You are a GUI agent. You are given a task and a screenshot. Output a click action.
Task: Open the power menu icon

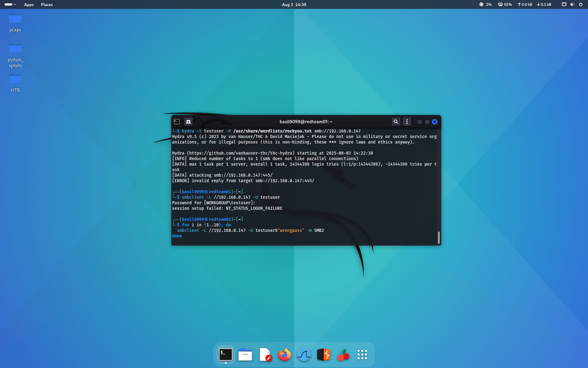click(x=581, y=5)
